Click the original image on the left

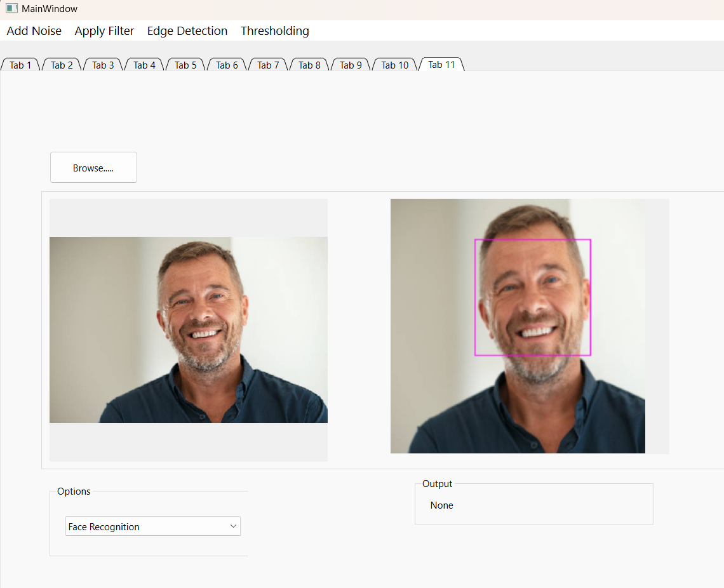coord(188,330)
